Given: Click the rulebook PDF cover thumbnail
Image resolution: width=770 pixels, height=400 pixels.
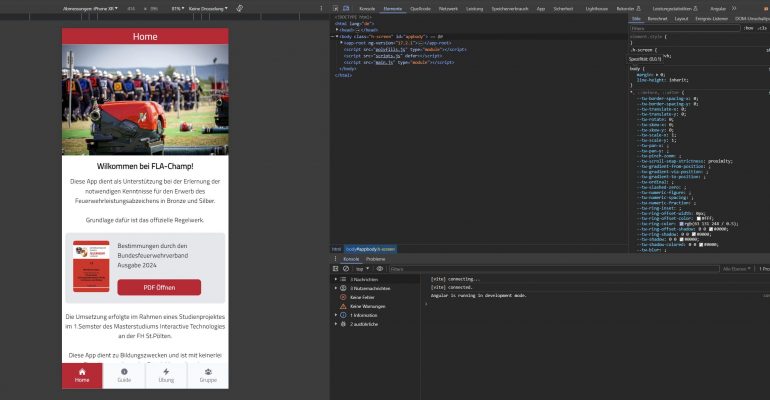Looking at the screenshot, I should coord(91,266).
